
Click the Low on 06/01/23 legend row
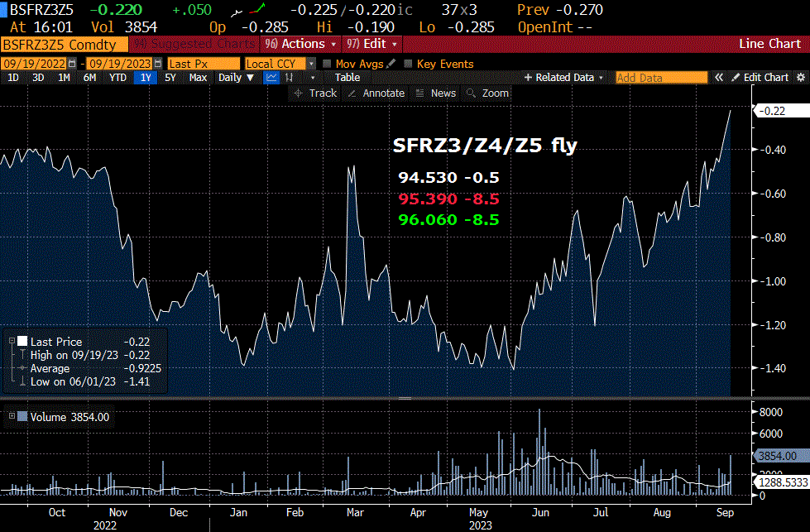pos(85,381)
